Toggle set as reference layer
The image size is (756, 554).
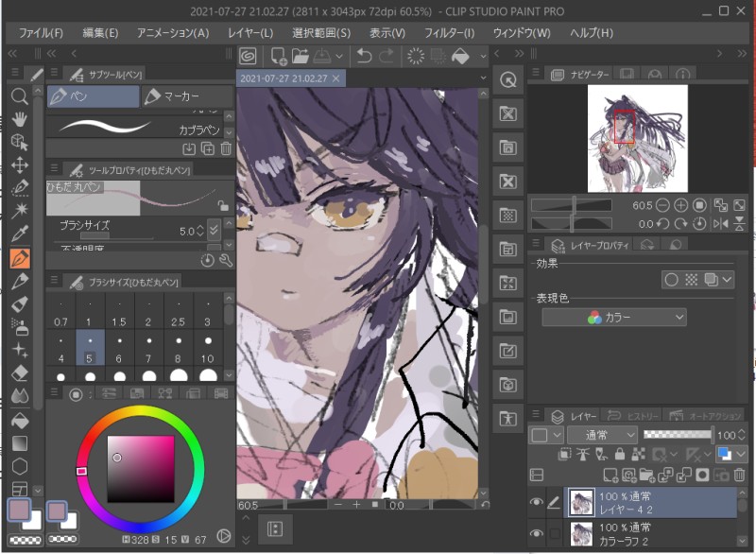coord(583,454)
